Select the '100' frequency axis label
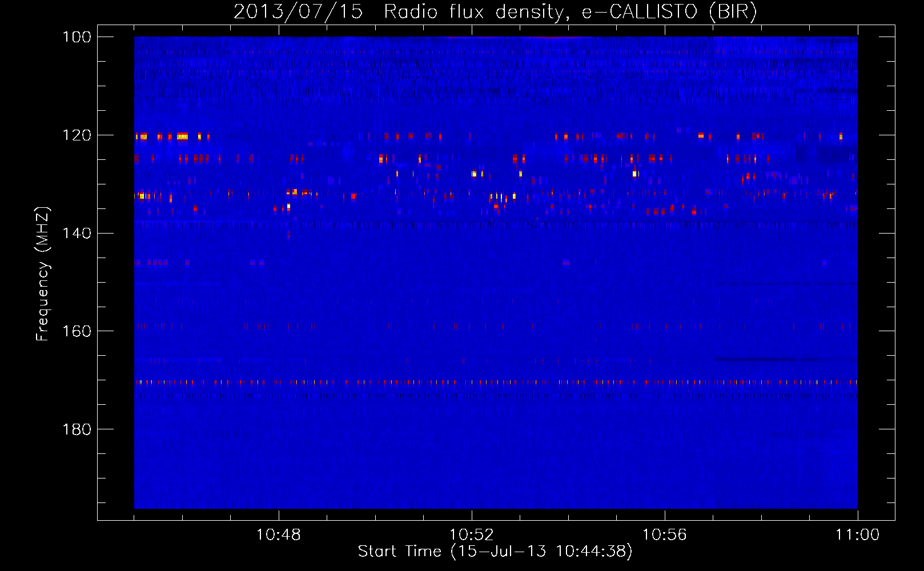The width and height of the screenshot is (924, 571). coord(76,37)
